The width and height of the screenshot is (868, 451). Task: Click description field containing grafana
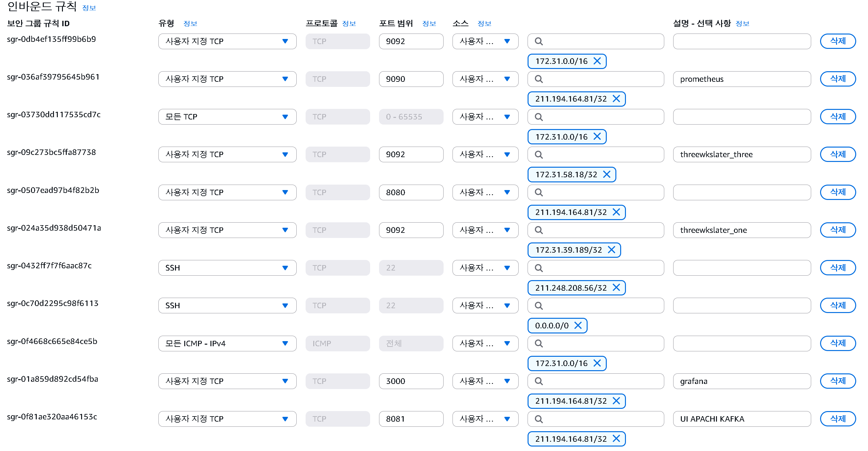[x=742, y=381]
